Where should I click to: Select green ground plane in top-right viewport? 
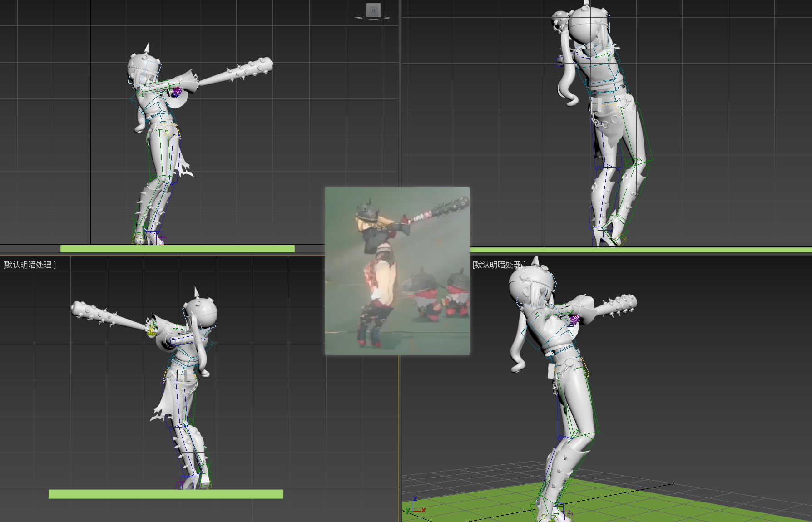tap(640, 250)
